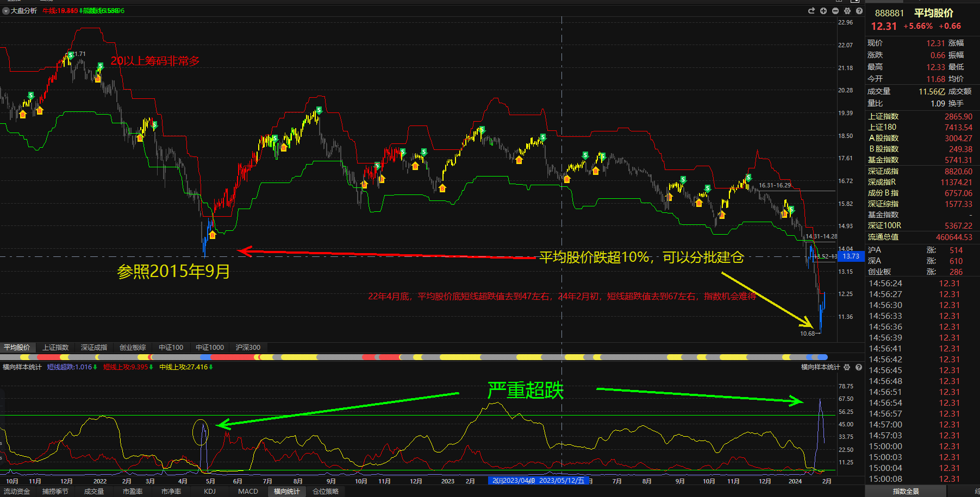Screen dimensions: 980x497
Task: Open the MACD indicator tab
Action: pos(248,491)
